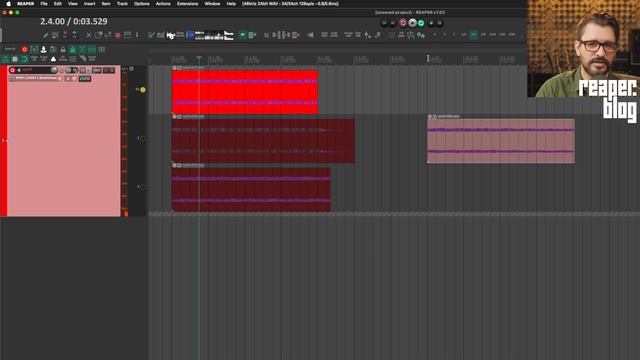Screen dimensions: 640x360
Task: Open the Actions menu
Action: (x=163, y=4)
